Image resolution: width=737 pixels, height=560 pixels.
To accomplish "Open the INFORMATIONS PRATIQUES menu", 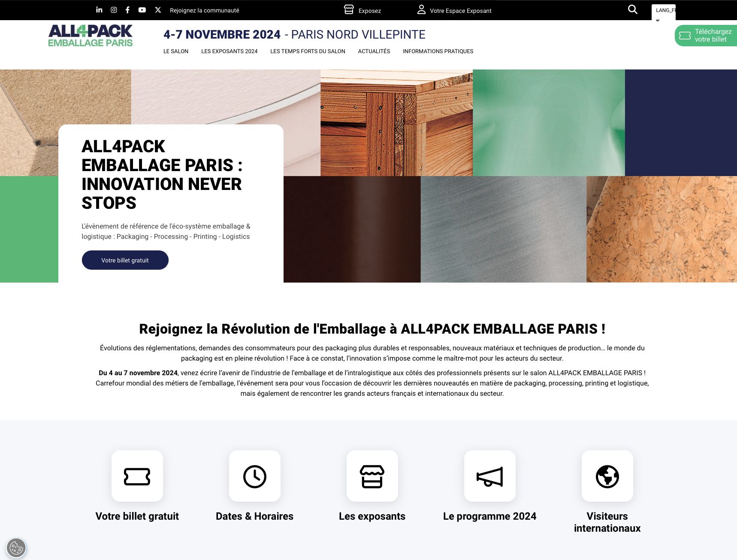I will tap(438, 51).
